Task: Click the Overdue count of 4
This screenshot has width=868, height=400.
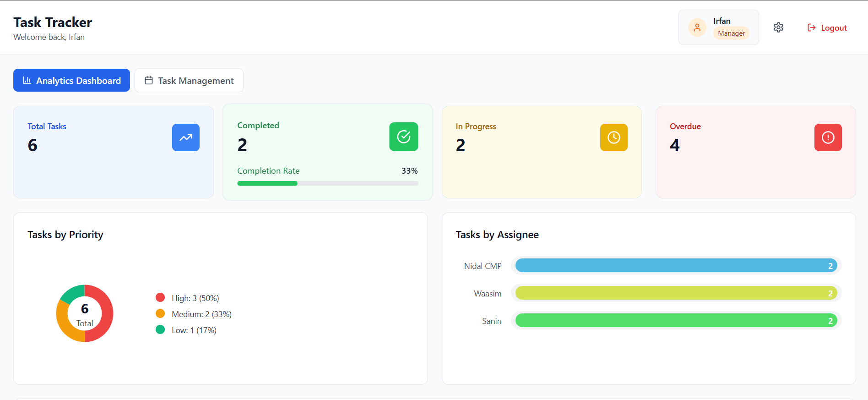Action: [x=675, y=145]
